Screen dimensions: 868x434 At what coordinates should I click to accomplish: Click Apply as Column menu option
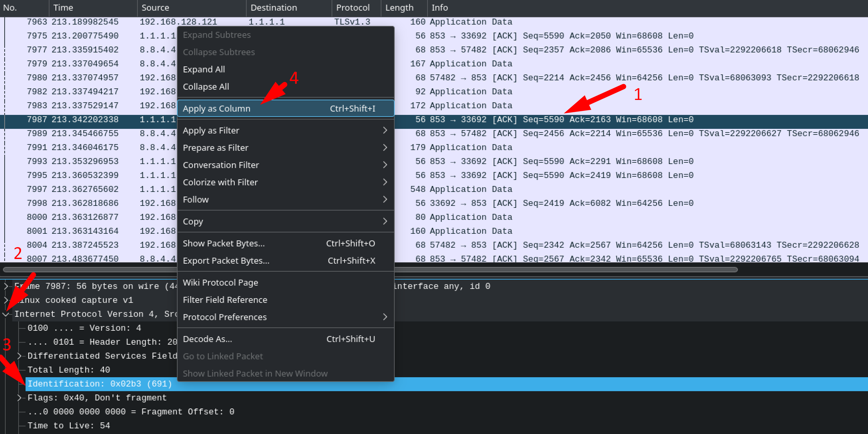click(x=216, y=108)
